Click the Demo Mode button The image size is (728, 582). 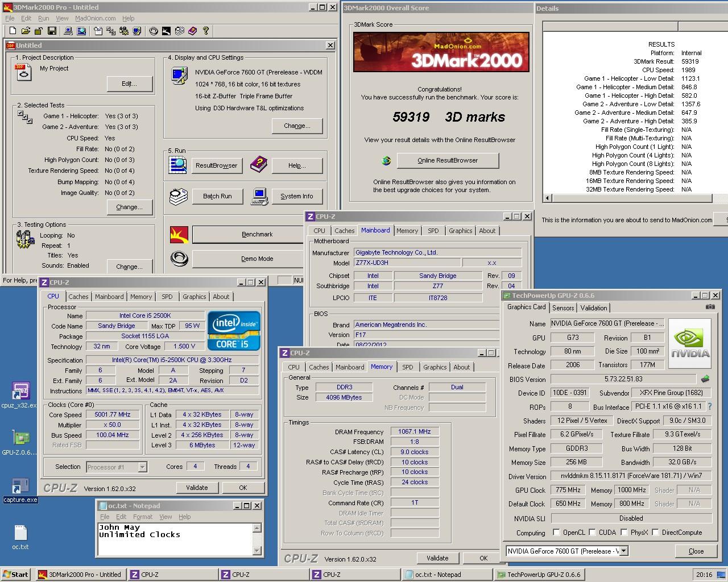pos(257,259)
